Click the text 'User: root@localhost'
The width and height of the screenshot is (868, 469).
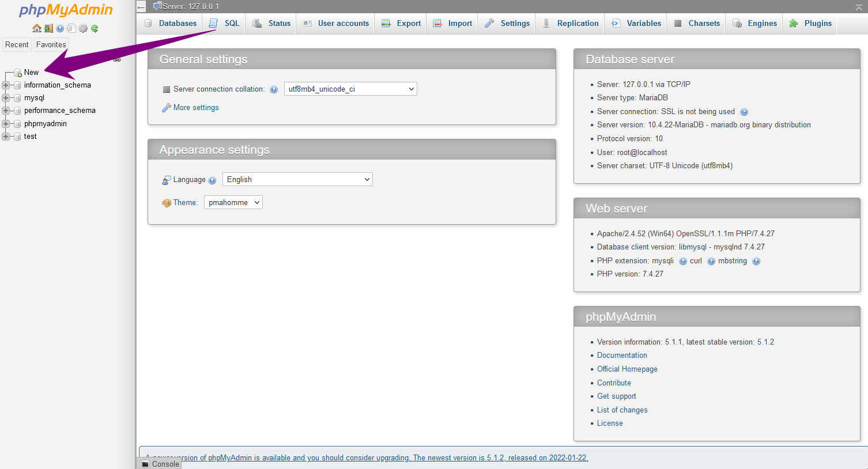click(x=632, y=153)
